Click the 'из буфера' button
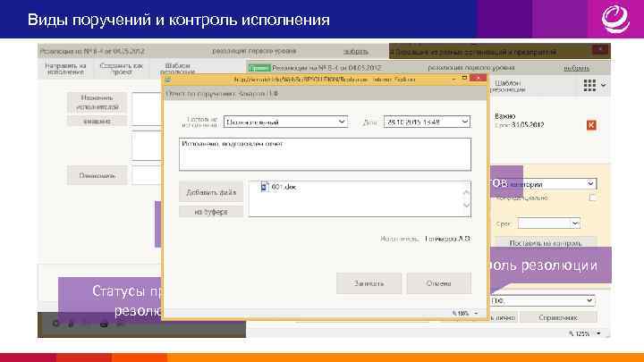Screen dimensions: 644x362 (x=211, y=212)
